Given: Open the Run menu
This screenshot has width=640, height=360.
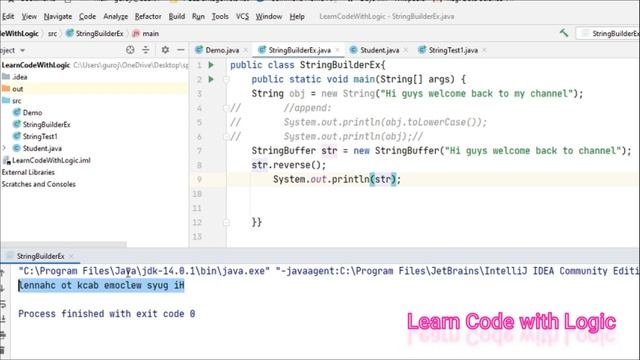Looking at the screenshot, I should point(198,16).
